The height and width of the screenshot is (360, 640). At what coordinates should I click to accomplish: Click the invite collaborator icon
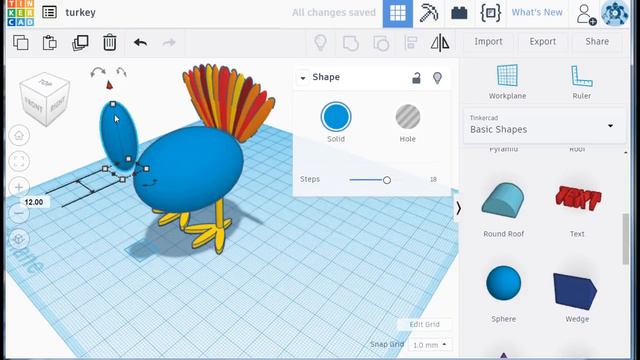pos(585,14)
